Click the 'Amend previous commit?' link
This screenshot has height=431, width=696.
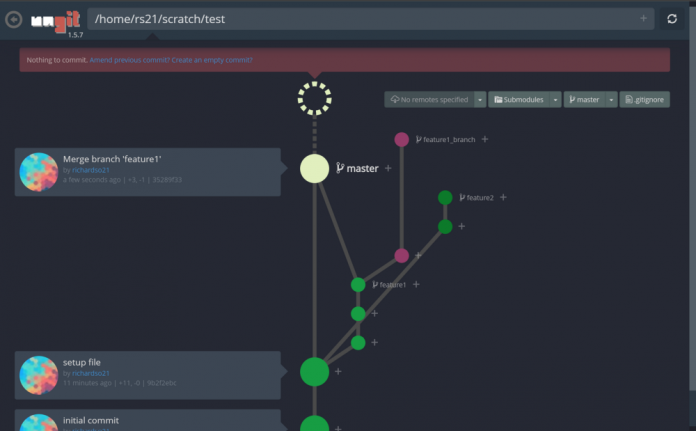129,60
